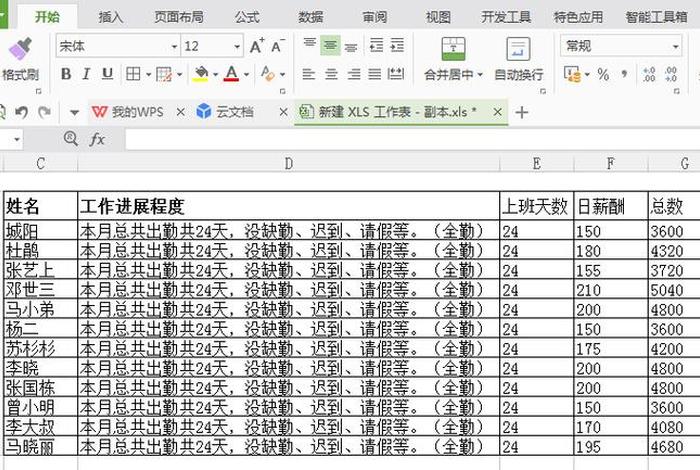Click the justify alignment icon
Screen dimensions: 700x470
click(x=375, y=74)
